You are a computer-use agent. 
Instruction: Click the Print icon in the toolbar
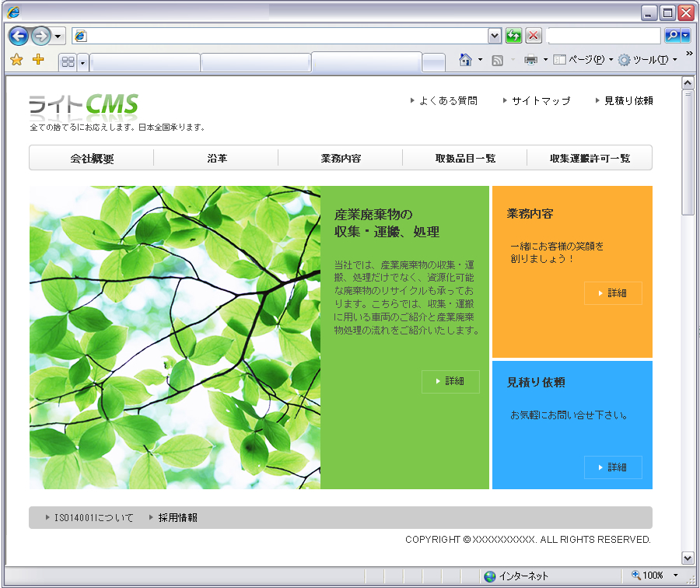click(530, 59)
